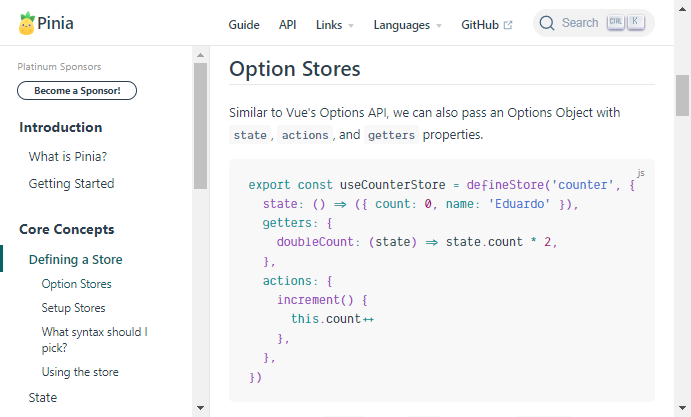
Task: Open the GitHub nav link
Action: (487, 25)
